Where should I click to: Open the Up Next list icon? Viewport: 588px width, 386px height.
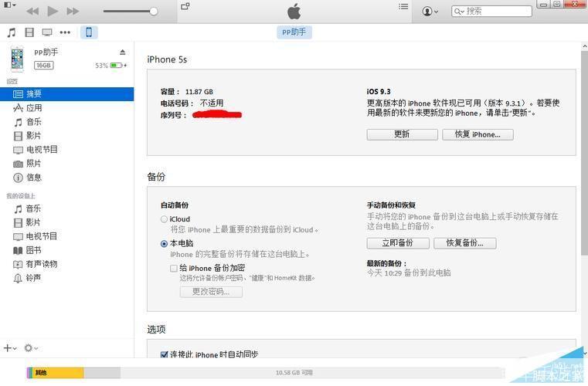pos(403,6)
